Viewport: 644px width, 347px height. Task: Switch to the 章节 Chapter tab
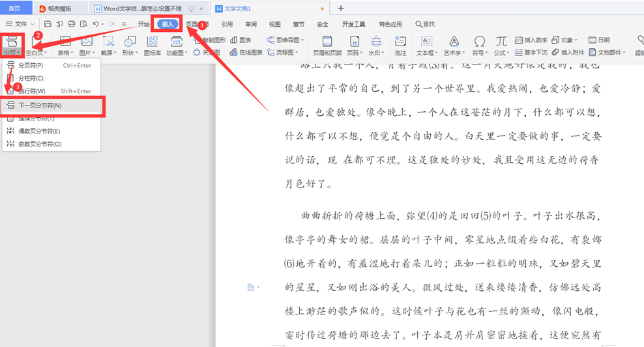click(x=299, y=24)
